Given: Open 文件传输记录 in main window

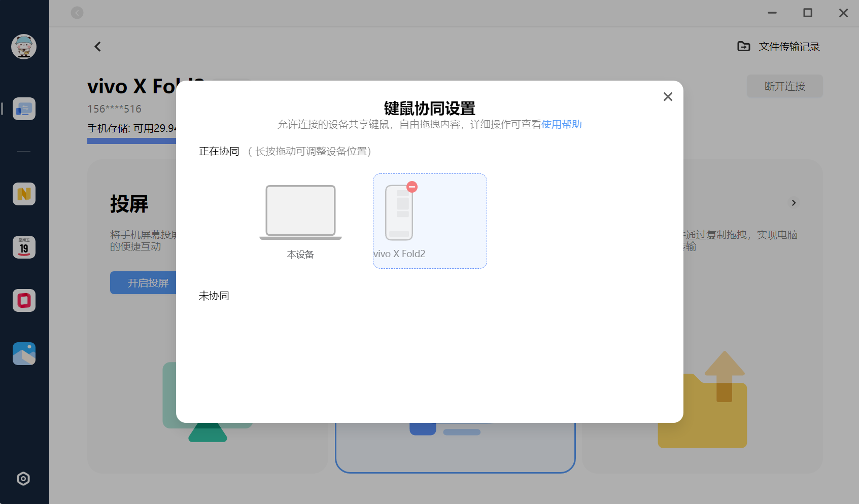Looking at the screenshot, I should click(779, 47).
